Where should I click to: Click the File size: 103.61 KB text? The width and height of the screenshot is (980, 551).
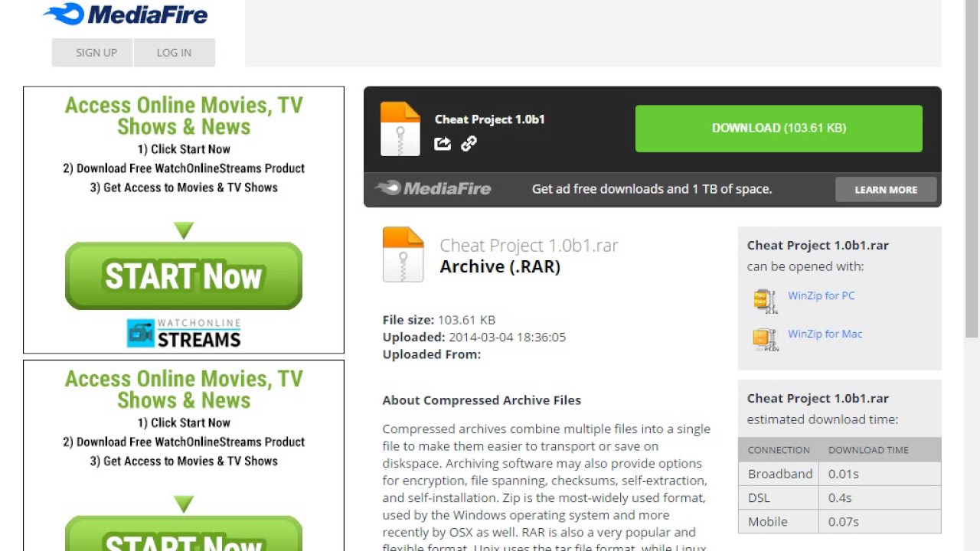tap(439, 320)
